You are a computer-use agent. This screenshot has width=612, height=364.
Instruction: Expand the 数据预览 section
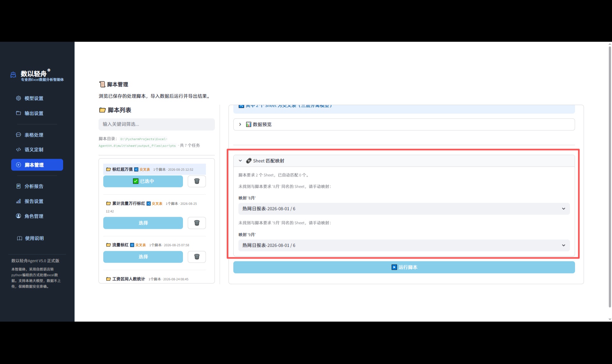point(404,124)
